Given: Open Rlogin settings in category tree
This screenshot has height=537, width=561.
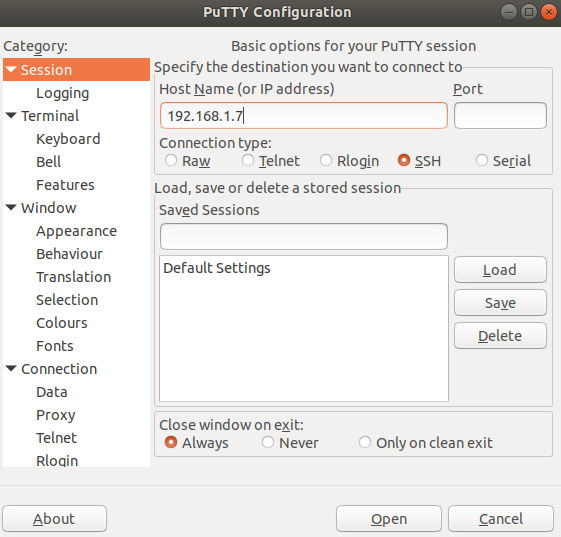Looking at the screenshot, I should 57,460.
